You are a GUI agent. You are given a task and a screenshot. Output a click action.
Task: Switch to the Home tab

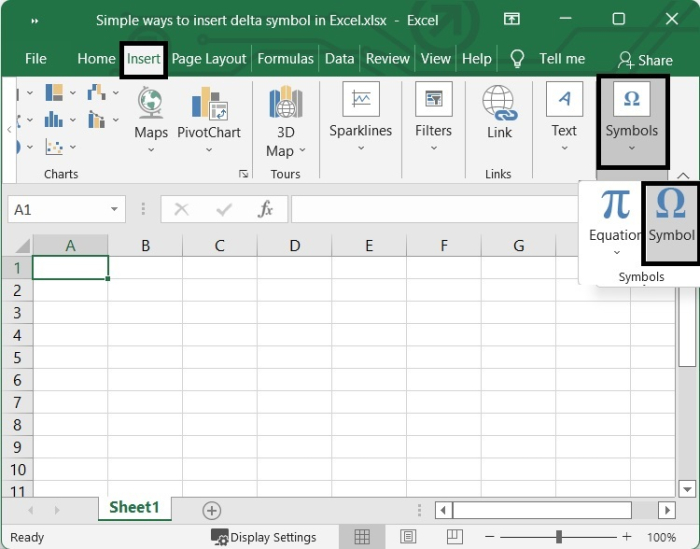[96, 59]
